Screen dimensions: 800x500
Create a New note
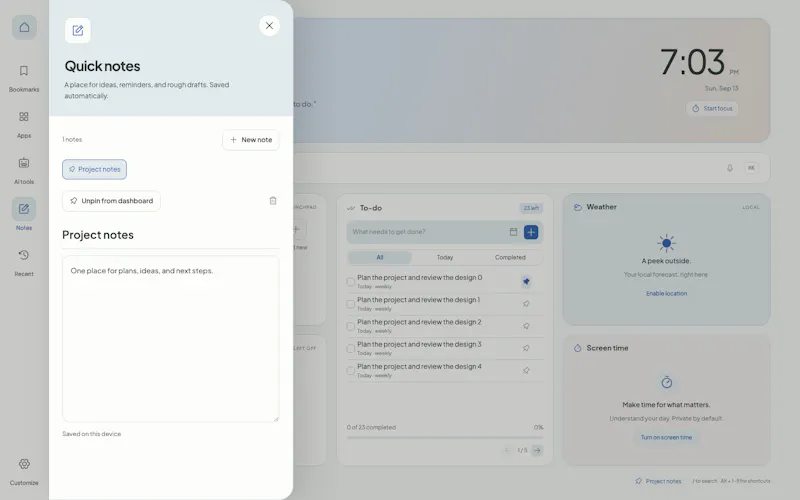click(251, 140)
